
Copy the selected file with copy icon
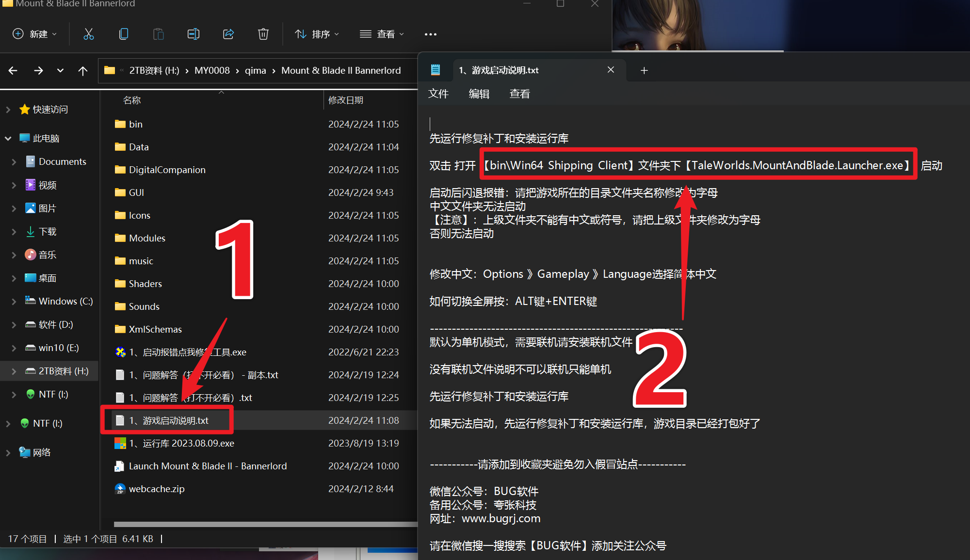pos(124,34)
